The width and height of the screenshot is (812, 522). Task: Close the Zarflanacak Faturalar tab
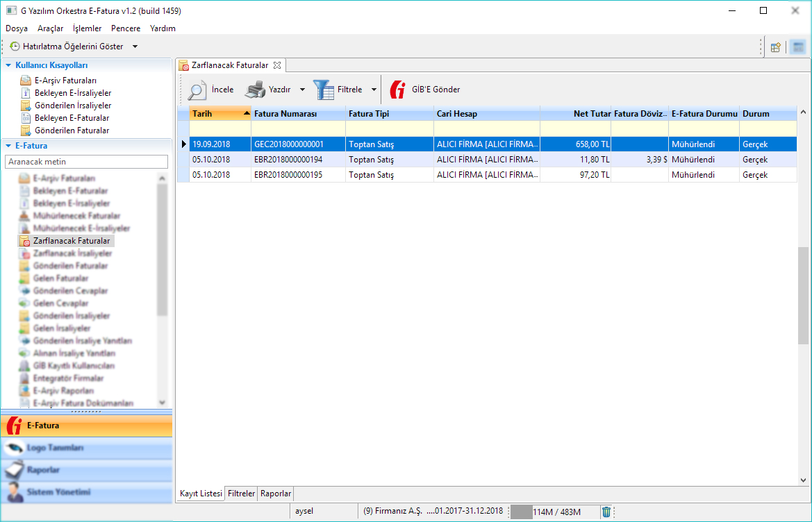[x=276, y=65]
